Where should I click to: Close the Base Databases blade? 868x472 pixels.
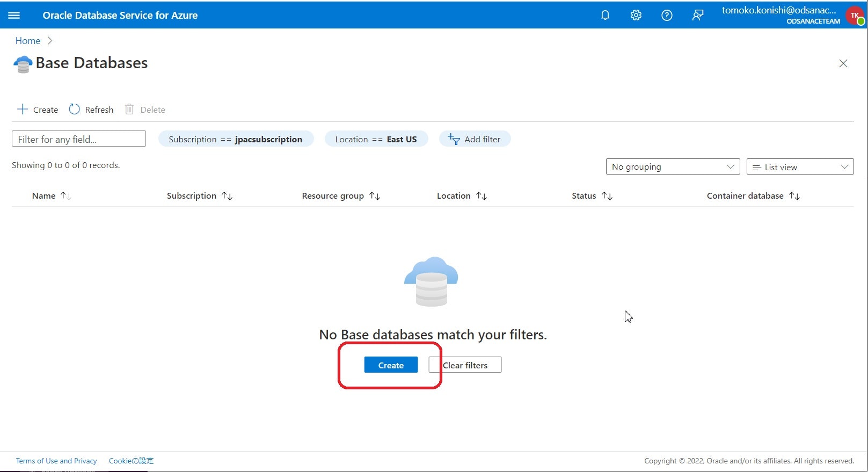point(843,63)
